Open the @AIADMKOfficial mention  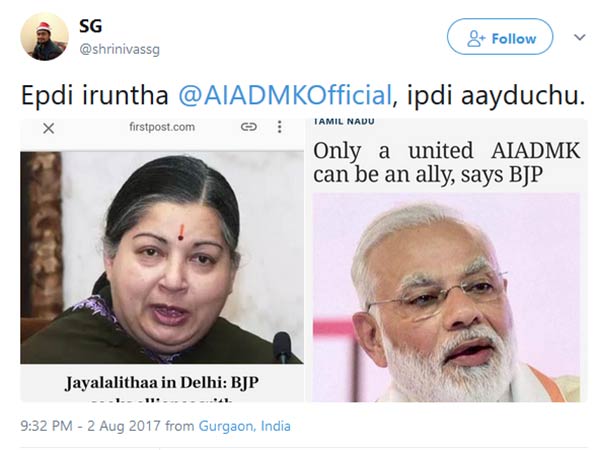pyautogui.click(x=285, y=95)
